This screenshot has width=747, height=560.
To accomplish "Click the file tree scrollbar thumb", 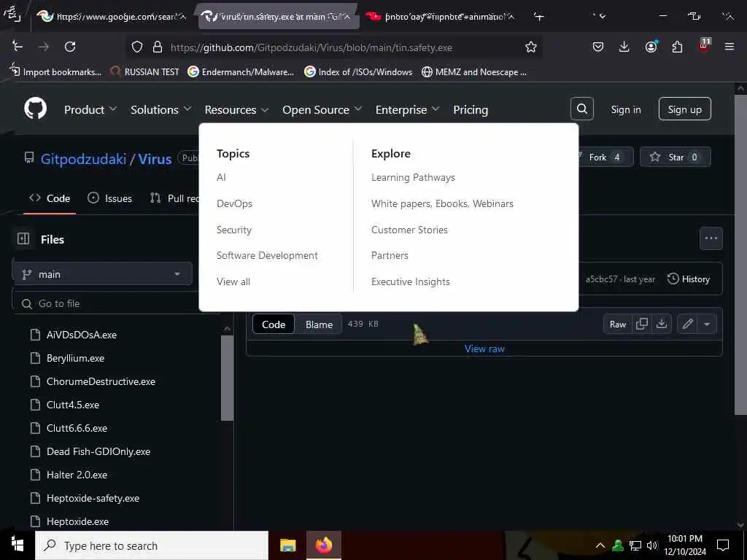I will pyautogui.click(x=228, y=378).
